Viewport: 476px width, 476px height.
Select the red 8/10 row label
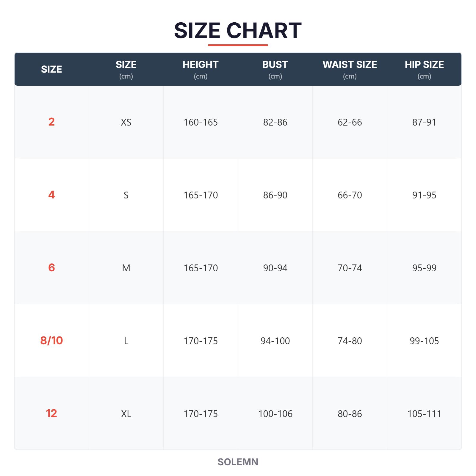click(51, 341)
